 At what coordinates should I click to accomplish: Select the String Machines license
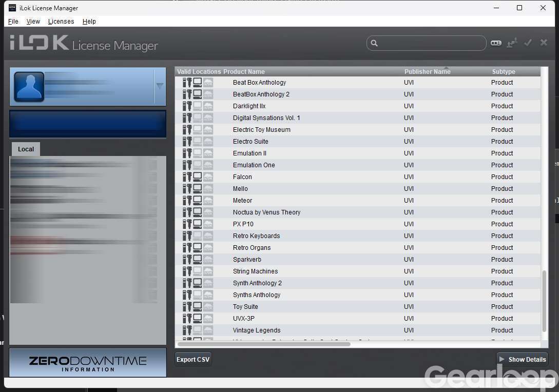click(358, 271)
